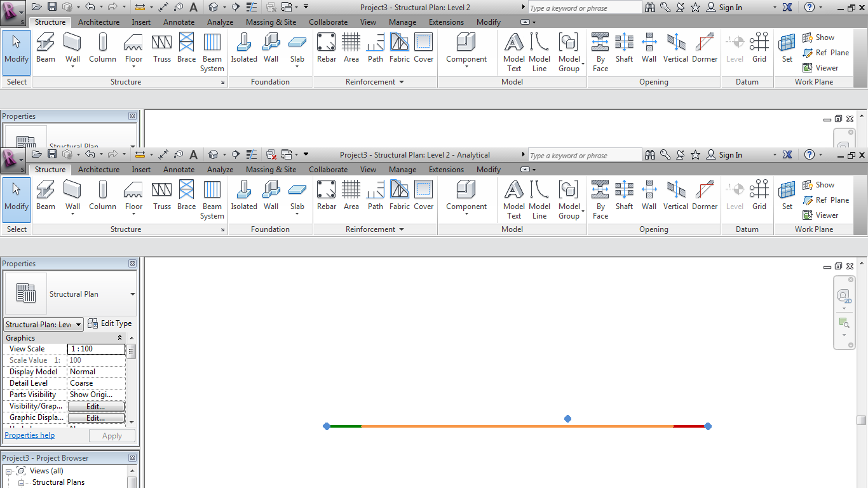Click the Apply button in Properties
Screen dimensions: 868x488
click(x=112, y=436)
